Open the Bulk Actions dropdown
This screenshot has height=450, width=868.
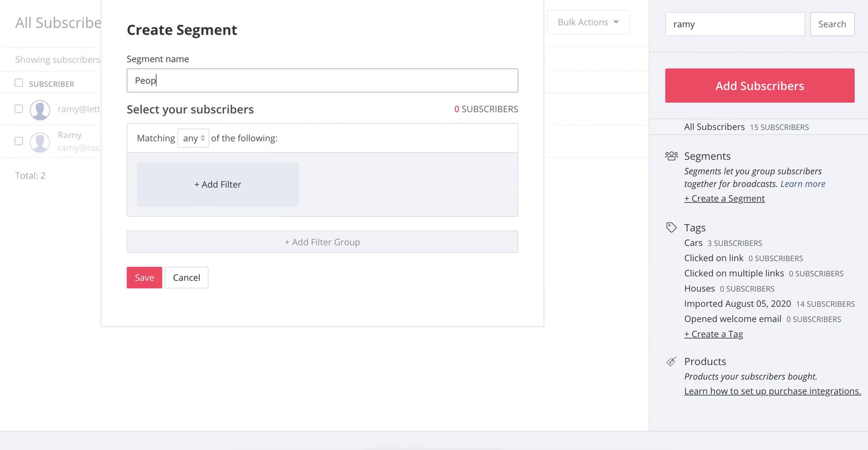588,22
